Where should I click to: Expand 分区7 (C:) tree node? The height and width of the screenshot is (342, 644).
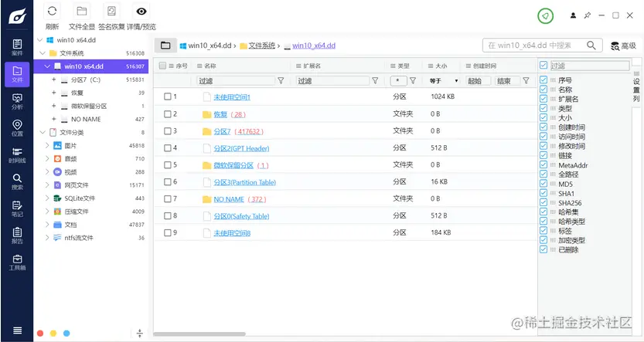pos(54,80)
